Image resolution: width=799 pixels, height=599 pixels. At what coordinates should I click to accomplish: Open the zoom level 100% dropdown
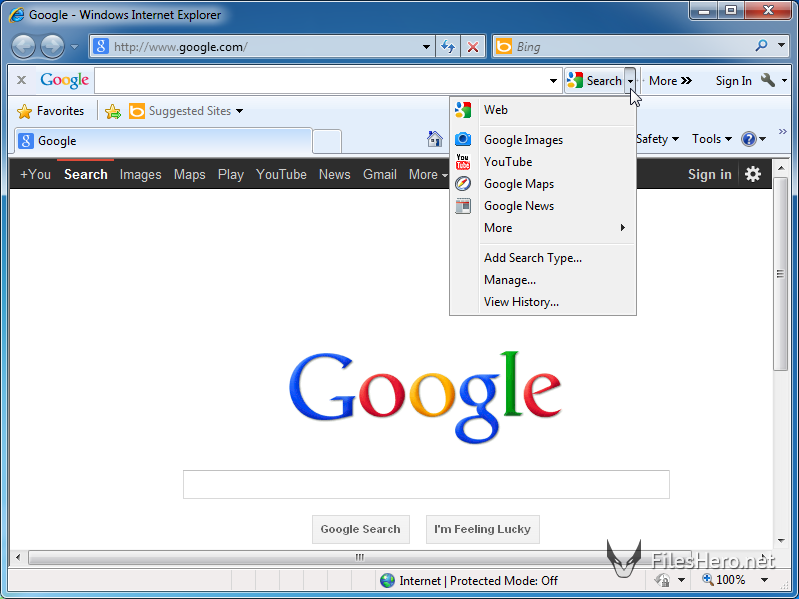[764, 580]
